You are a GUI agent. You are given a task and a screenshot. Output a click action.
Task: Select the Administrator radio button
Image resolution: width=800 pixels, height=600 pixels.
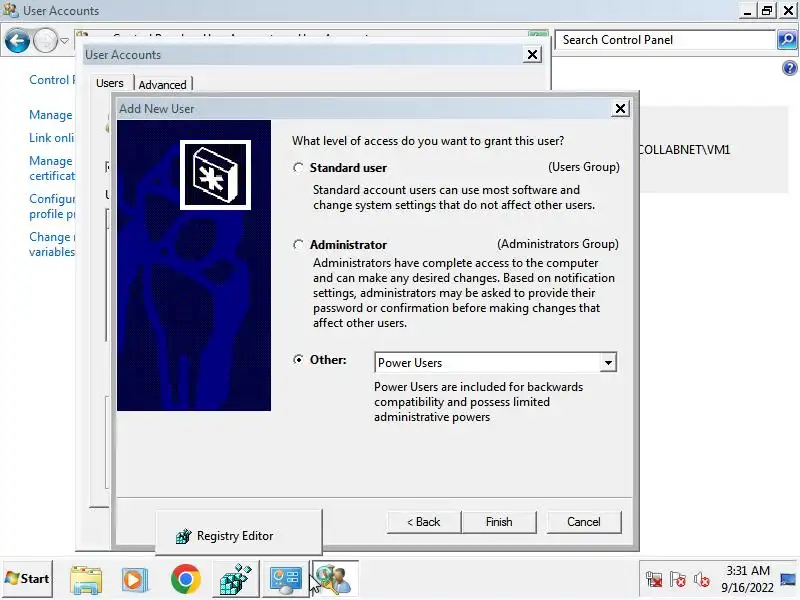[298, 245]
